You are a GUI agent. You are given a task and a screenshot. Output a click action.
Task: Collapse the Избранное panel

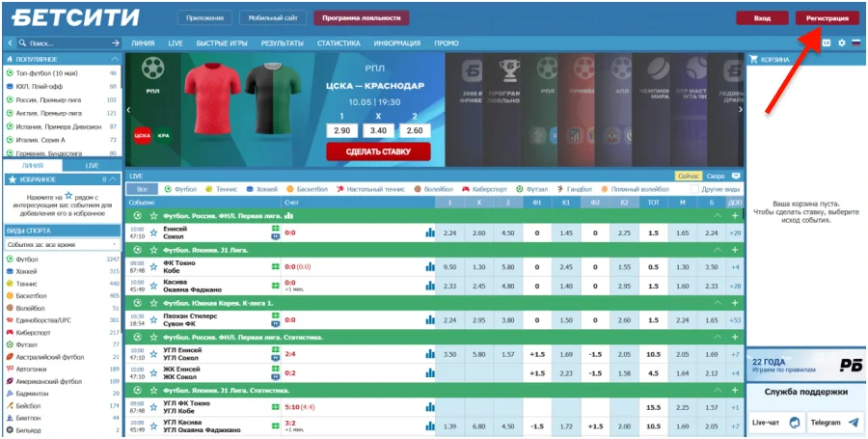click(x=114, y=179)
